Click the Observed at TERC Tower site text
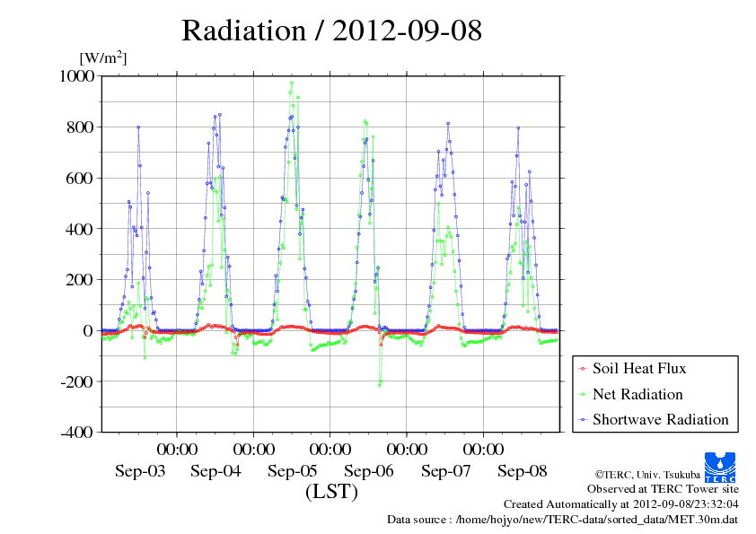The width and height of the screenshot is (756, 534). 663,489
